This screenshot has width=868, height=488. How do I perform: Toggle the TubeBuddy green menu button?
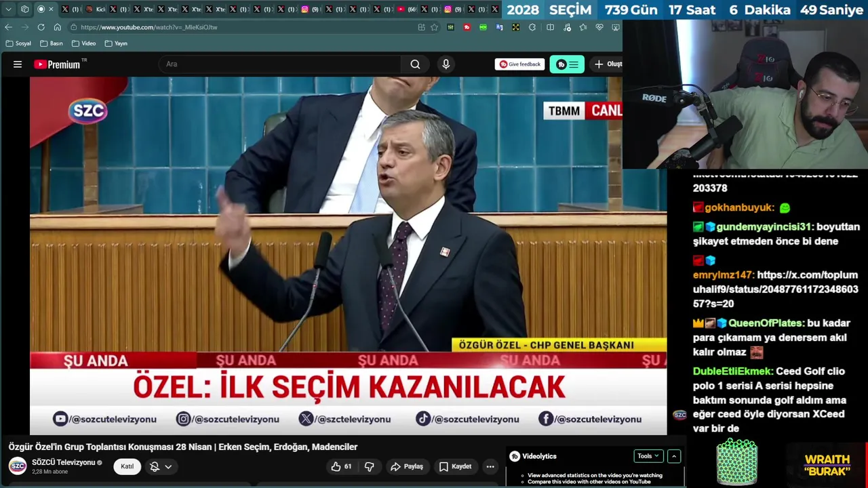(567, 64)
